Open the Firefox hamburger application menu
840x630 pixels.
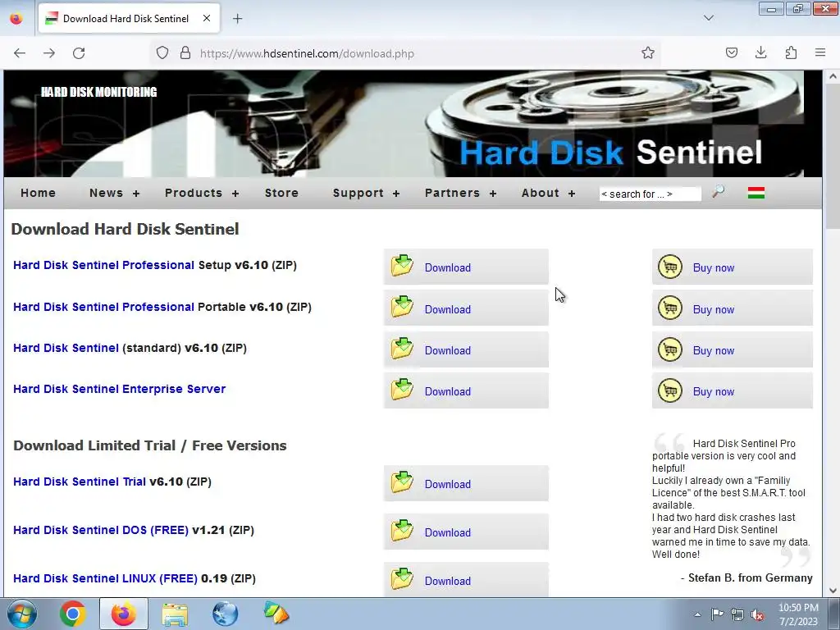(x=820, y=52)
